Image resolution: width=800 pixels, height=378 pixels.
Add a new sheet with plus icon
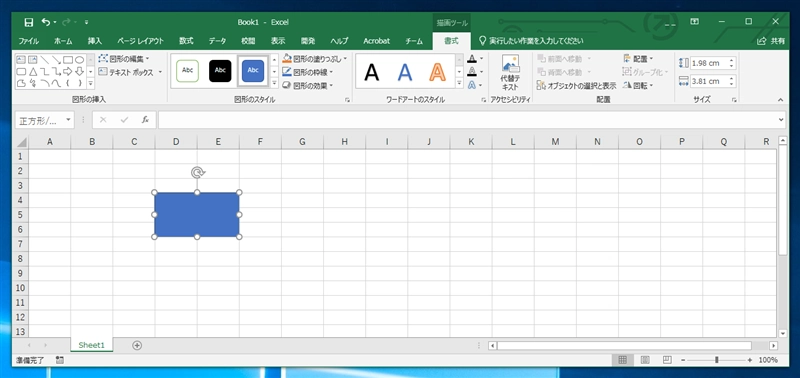(x=137, y=345)
